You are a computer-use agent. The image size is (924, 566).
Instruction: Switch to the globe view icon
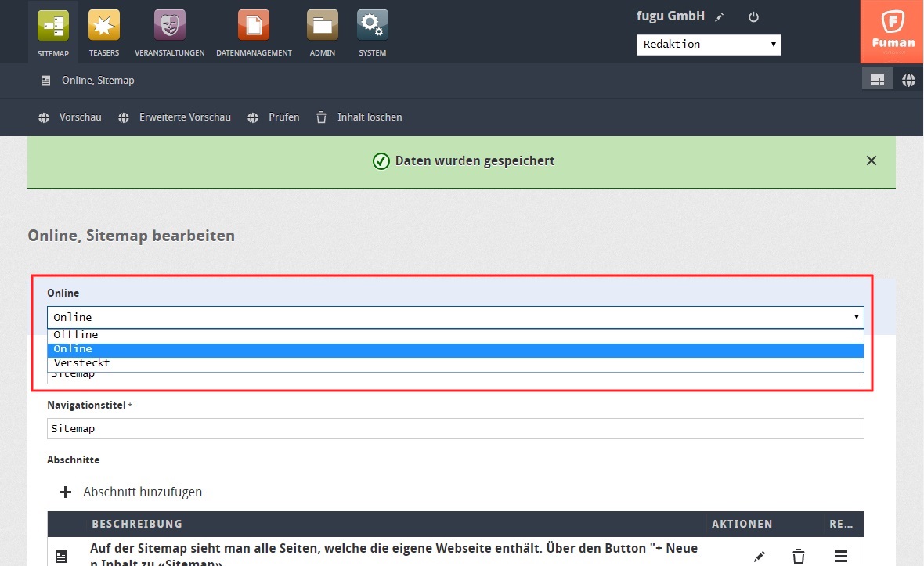(x=908, y=80)
